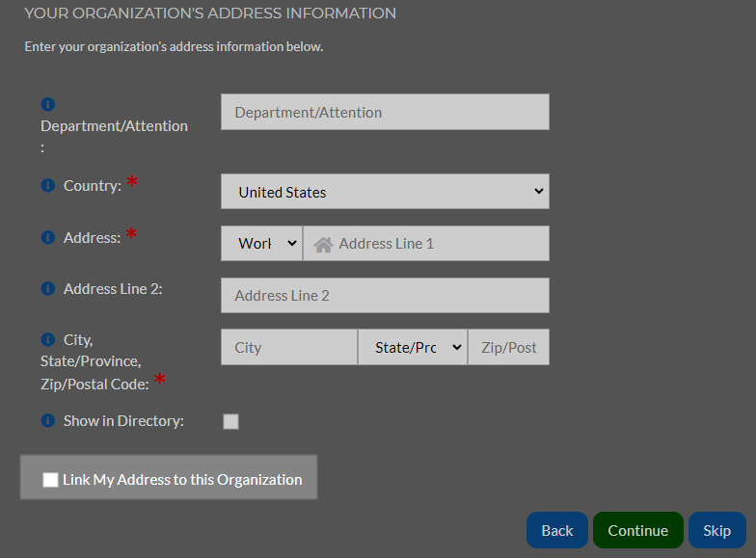Viewport: 756px width, 558px height.
Task: Click into the Address Line 1 field
Action: click(426, 243)
